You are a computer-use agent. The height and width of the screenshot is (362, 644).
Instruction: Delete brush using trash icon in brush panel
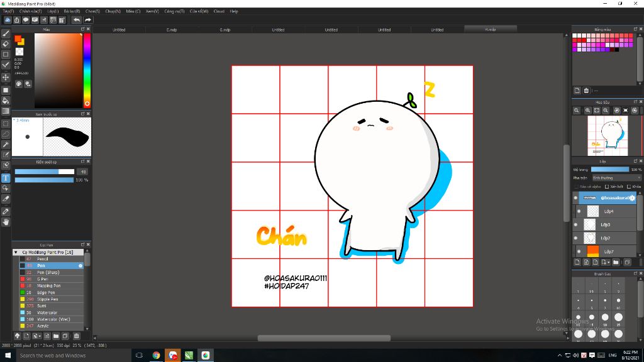pos(76,336)
